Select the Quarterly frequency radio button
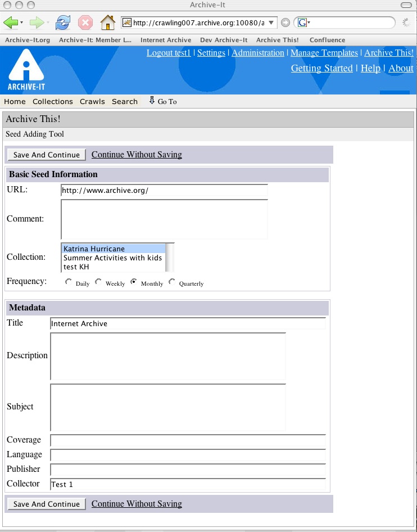This screenshot has height=532, width=417. 172,282
